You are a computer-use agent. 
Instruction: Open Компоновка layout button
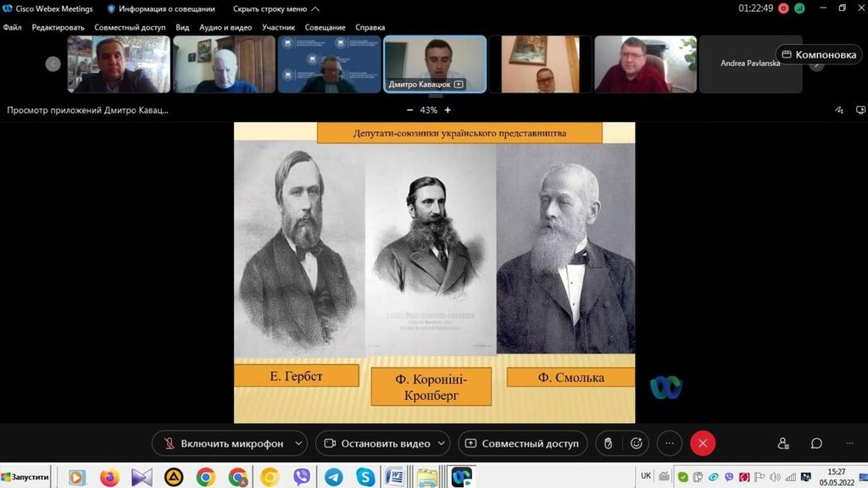point(819,54)
